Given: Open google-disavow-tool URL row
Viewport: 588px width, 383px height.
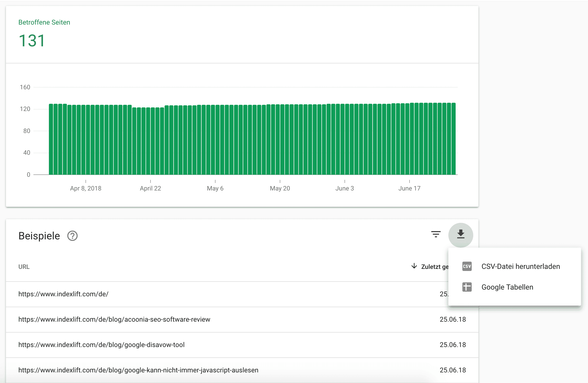Looking at the screenshot, I should point(242,345).
